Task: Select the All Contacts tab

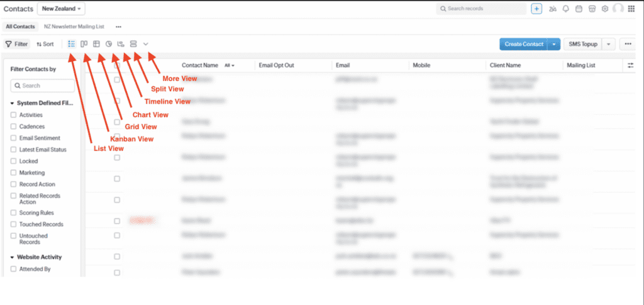Action: pos(20,27)
